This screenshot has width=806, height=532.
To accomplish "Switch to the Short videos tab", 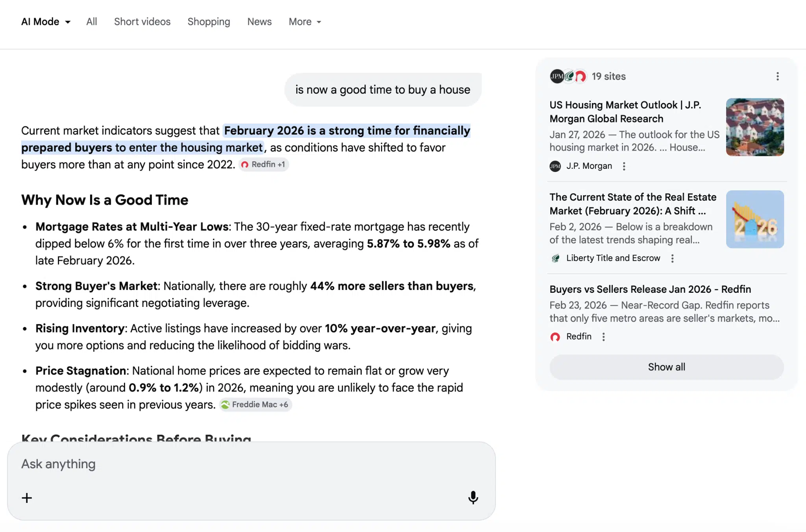I will pos(142,22).
